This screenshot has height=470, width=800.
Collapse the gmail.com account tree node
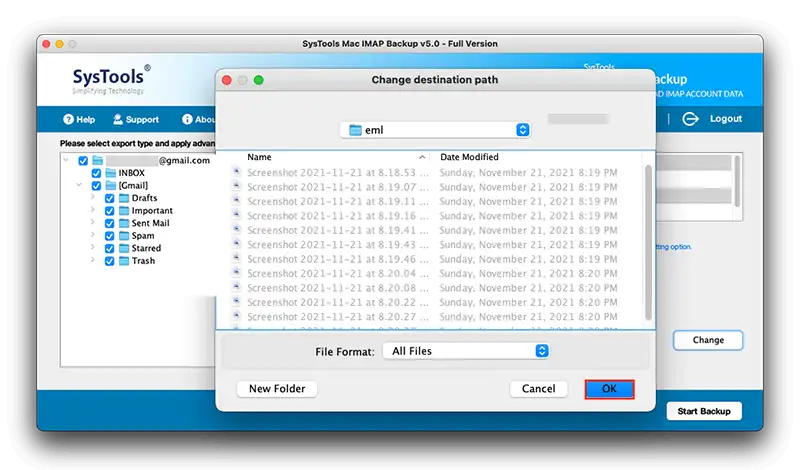(66, 160)
